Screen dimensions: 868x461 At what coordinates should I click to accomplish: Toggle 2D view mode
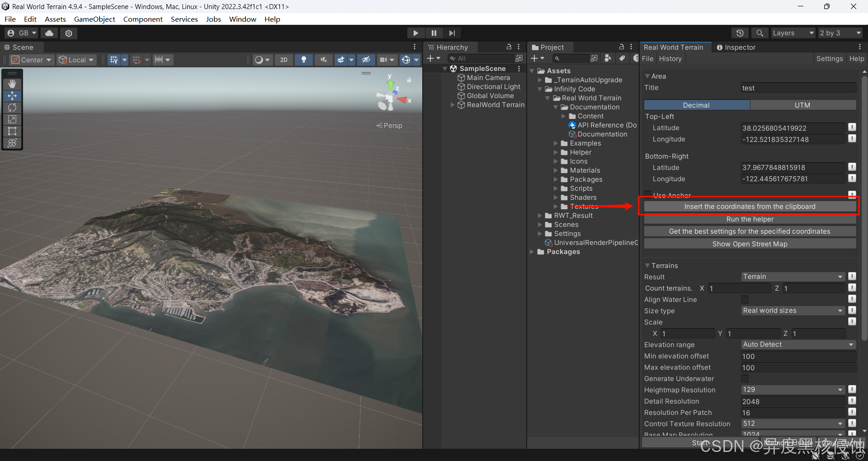click(x=283, y=60)
